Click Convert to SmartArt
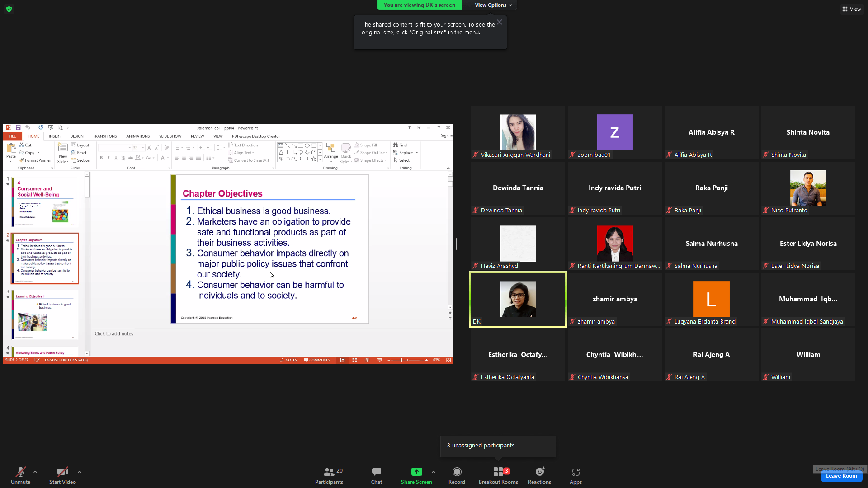Viewport: 868px width, 488px height. [x=250, y=160]
